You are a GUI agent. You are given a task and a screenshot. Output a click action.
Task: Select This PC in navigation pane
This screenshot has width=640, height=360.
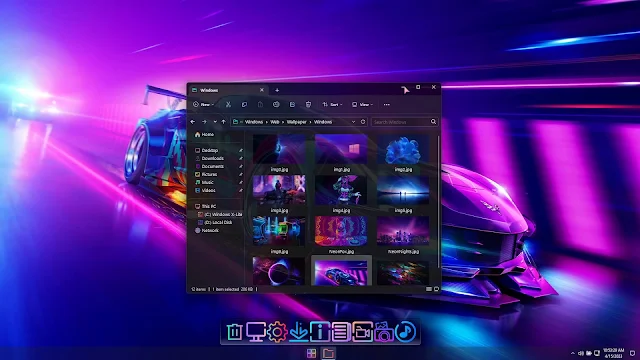(x=205, y=207)
